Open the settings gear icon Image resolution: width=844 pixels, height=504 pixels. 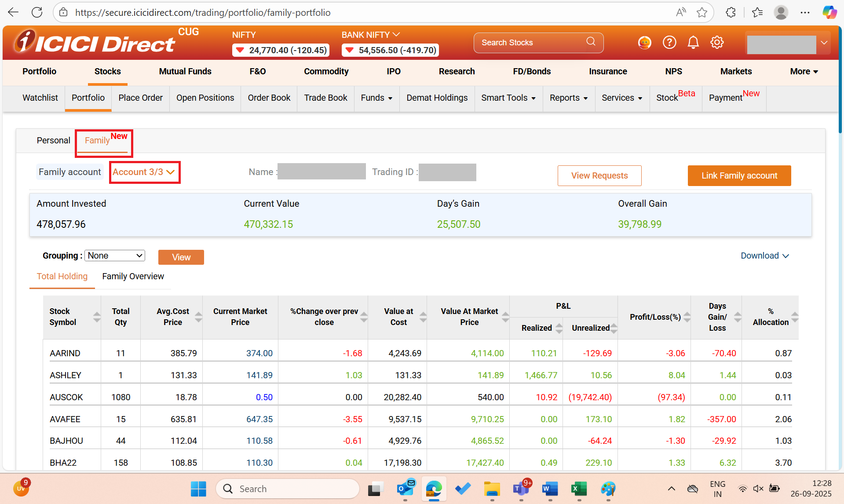coord(717,43)
